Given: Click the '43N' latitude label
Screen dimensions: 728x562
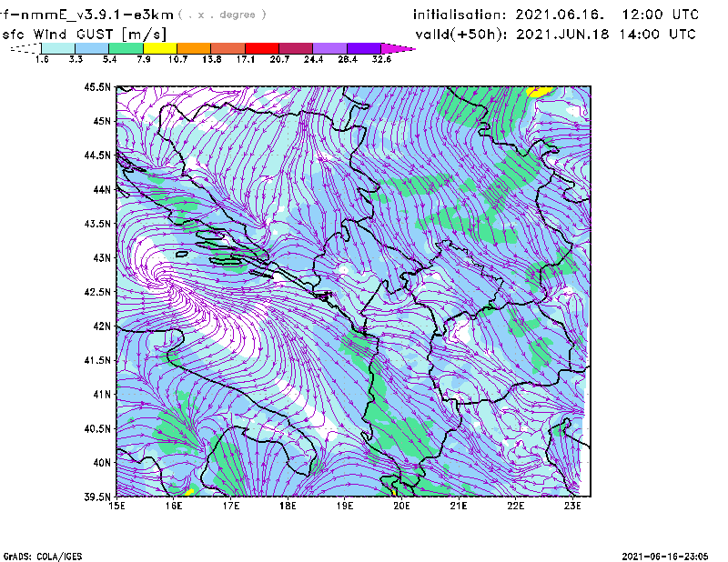Looking at the screenshot, I should pyautogui.click(x=102, y=257).
